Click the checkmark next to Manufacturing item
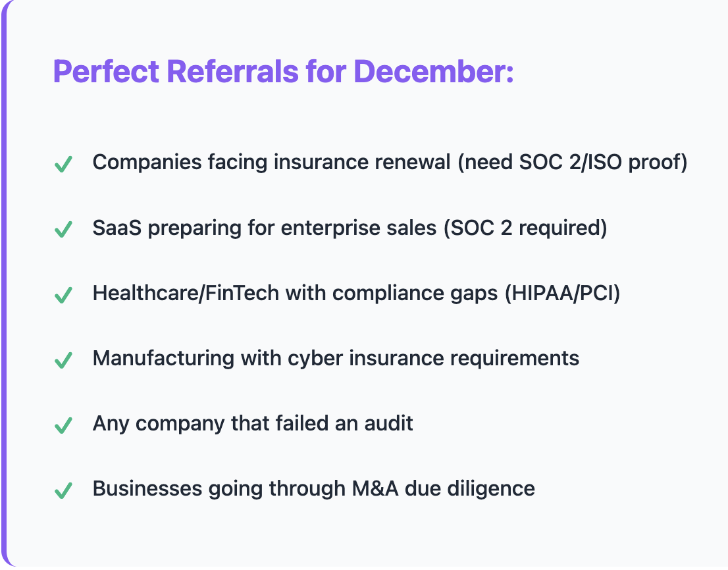 (63, 360)
